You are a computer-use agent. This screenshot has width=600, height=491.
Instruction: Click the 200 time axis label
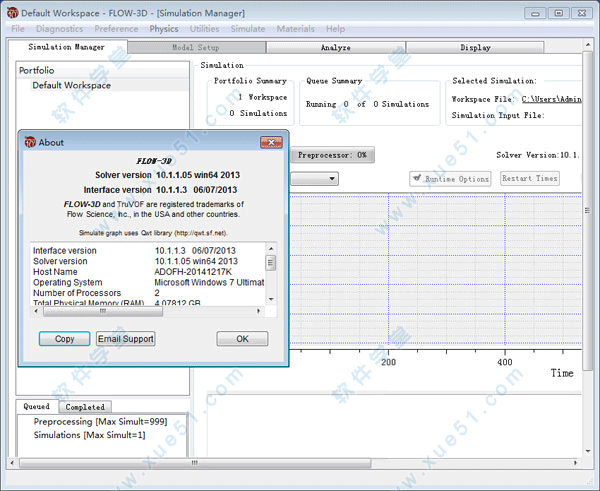point(389,362)
